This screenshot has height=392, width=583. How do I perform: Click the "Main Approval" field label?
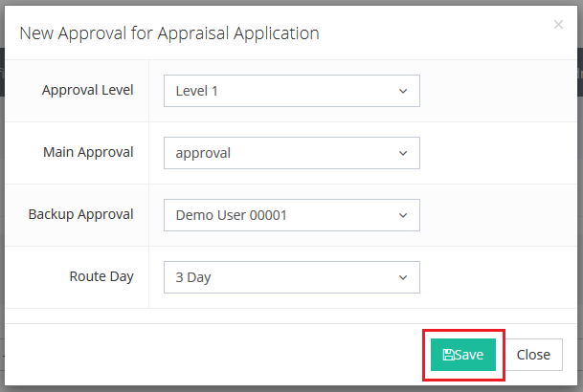[x=88, y=152]
